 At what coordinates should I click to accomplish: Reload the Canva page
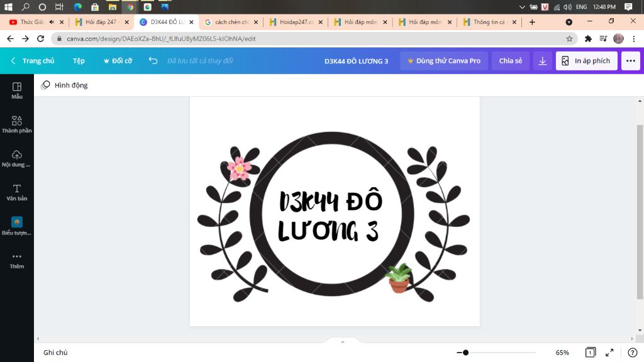point(40,38)
